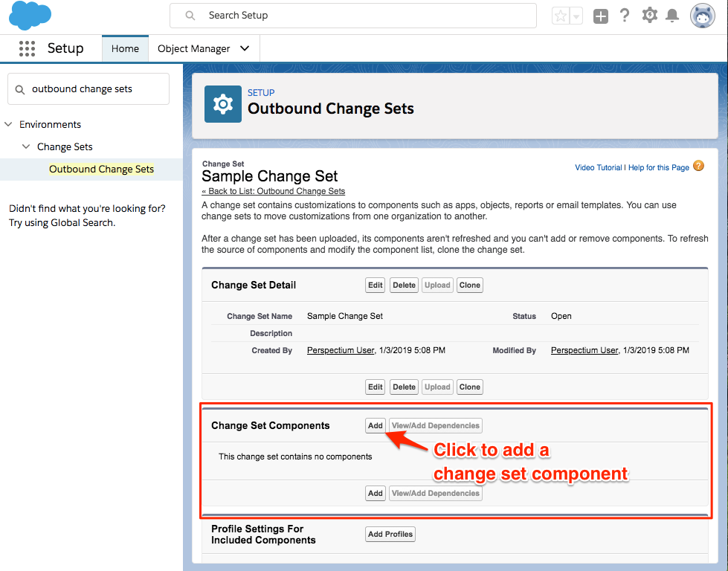Click the magnifier in Search Setup box
This screenshot has width=728, height=571.
pyautogui.click(x=190, y=16)
